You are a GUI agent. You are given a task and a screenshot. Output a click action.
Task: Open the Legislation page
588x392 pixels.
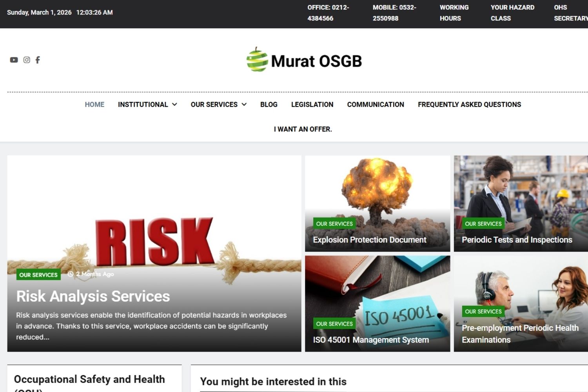coord(312,105)
